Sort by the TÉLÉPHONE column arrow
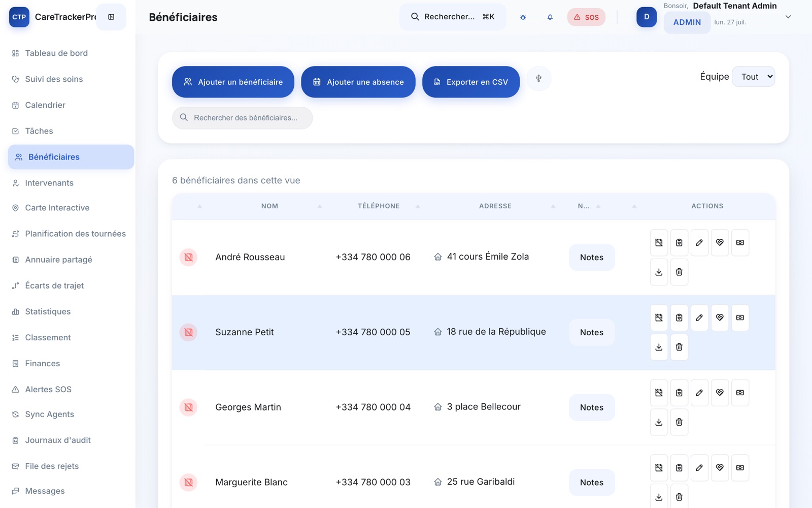 [x=418, y=206]
